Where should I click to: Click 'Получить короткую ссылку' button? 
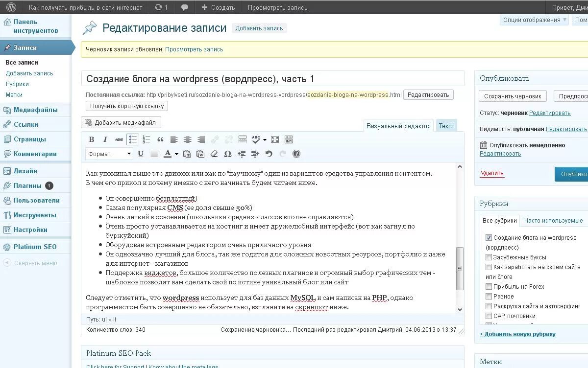coord(127,106)
